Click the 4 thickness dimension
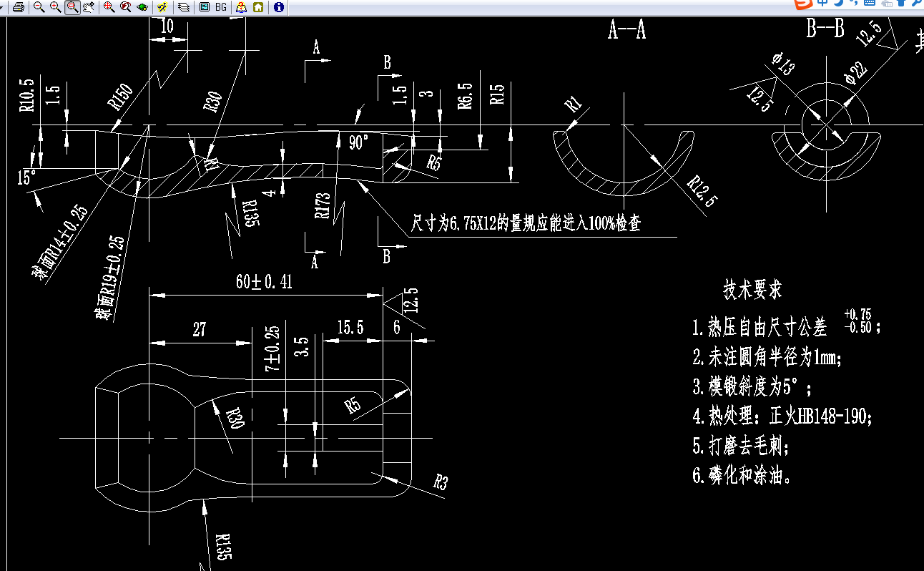This screenshot has width=924, height=571. [x=270, y=192]
